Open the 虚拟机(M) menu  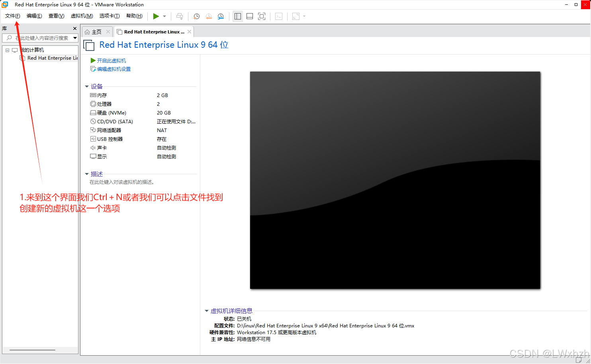click(x=82, y=16)
